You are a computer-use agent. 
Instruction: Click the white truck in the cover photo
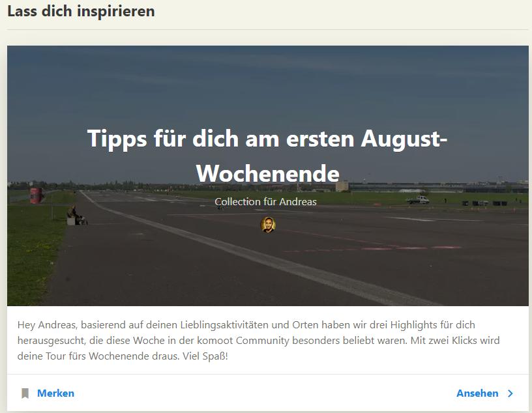coord(418,200)
